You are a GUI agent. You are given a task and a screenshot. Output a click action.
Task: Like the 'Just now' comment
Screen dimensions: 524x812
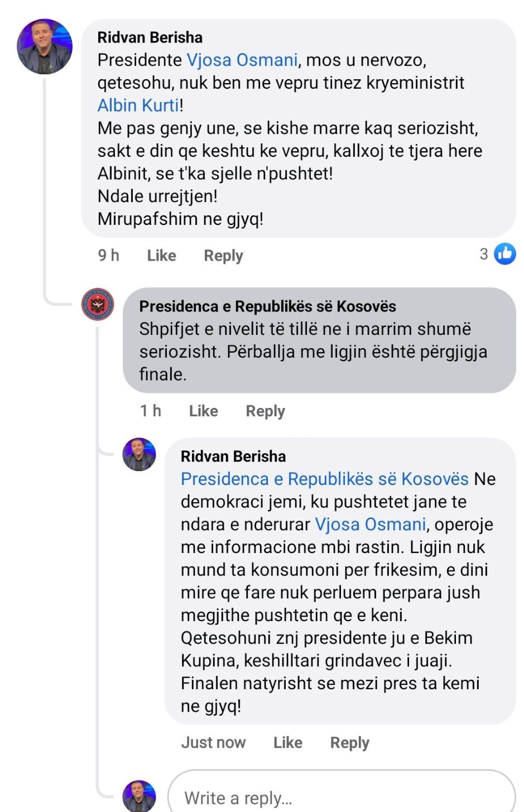coord(287,743)
